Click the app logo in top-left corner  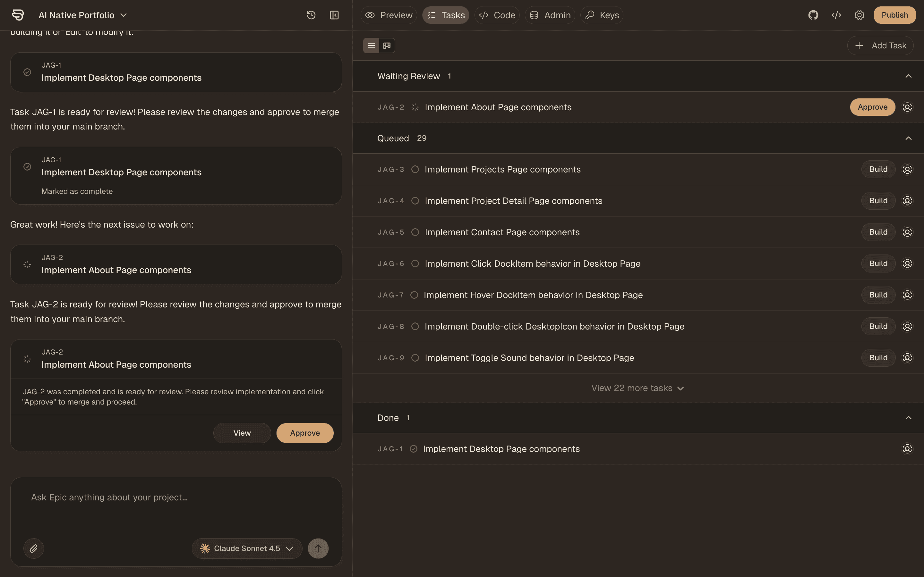pyautogui.click(x=17, y=15)
